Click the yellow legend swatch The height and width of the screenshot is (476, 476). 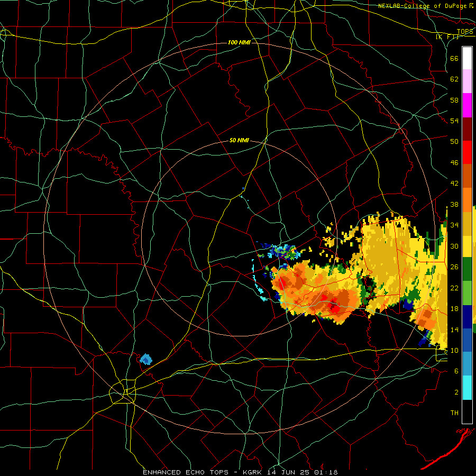467,246
